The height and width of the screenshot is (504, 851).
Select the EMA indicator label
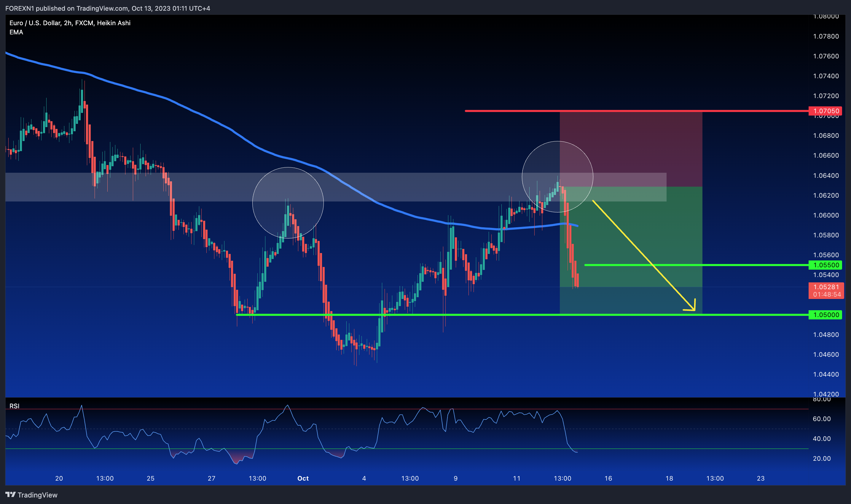pos(16,32)
